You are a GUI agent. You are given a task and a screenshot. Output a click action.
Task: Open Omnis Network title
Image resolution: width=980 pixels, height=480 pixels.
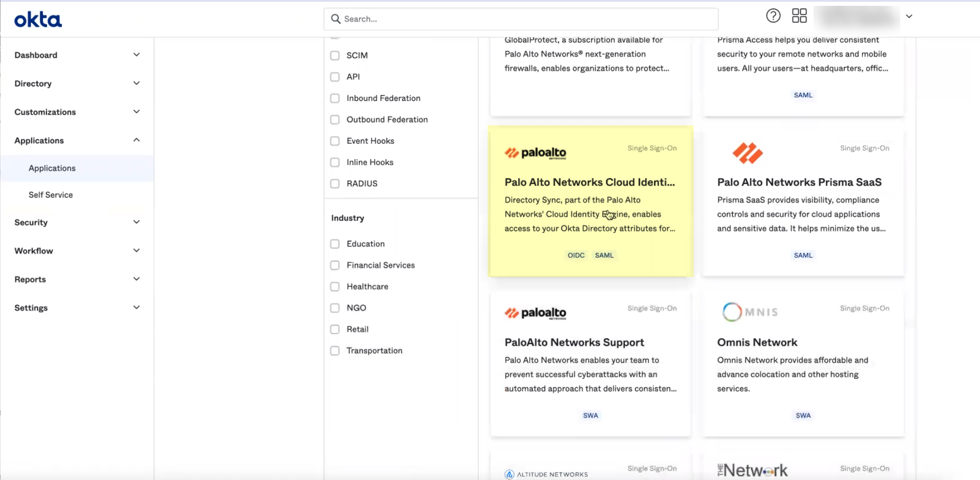pos(757,343)
